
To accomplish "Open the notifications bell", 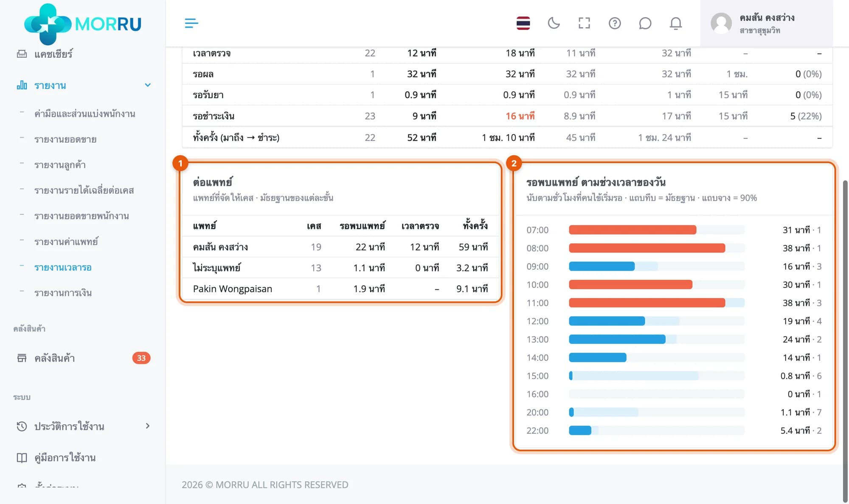I will 676,23.
